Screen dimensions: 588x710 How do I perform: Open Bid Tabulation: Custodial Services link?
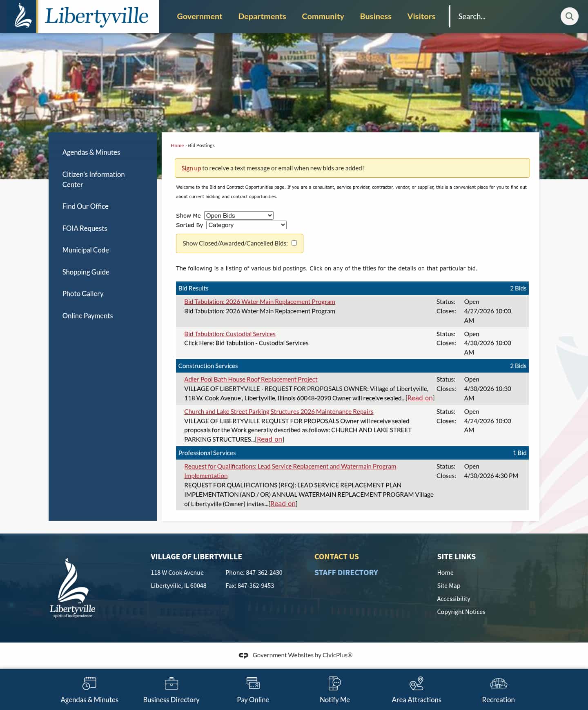click(x=230, y=334)
